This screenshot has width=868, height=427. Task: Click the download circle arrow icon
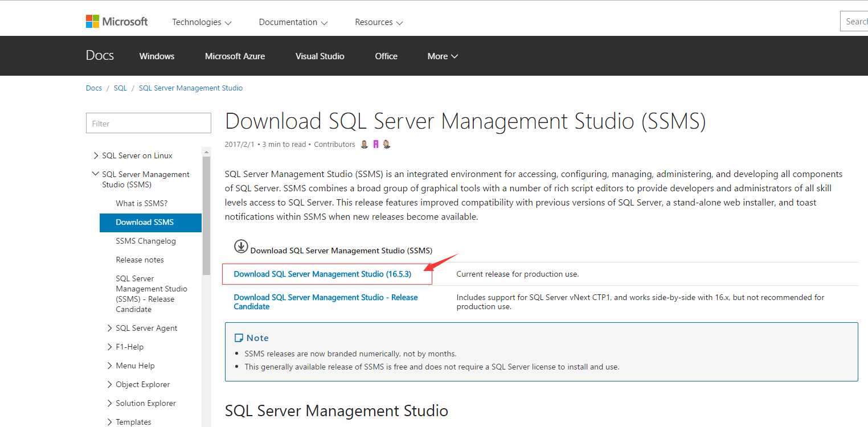[x=241, y=247]
